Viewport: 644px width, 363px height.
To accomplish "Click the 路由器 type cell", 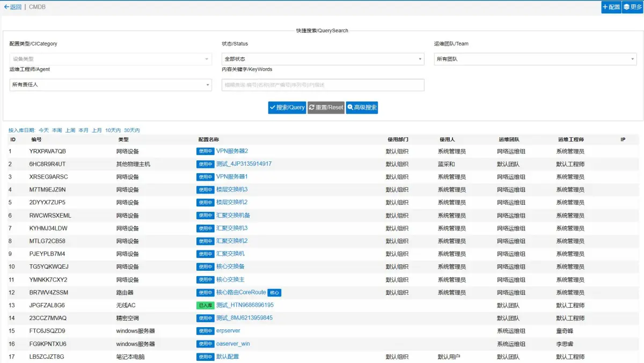I will click(125, 293).
